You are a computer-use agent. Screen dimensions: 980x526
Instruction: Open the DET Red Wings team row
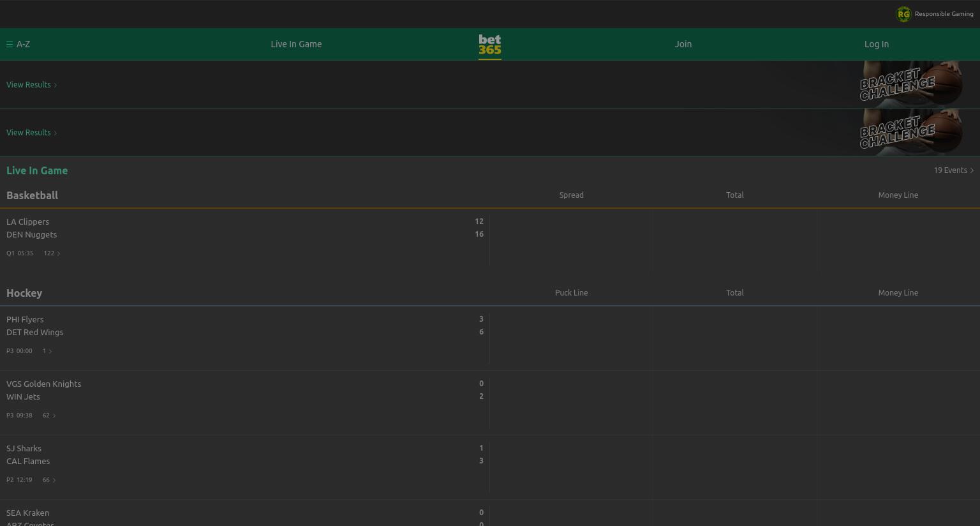click(34, 333)
